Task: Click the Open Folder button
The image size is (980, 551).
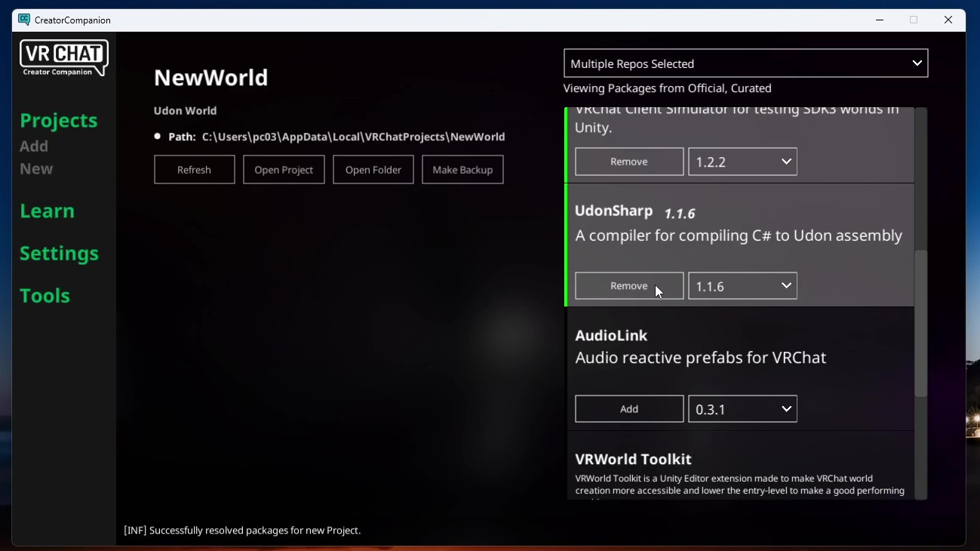Action: 373,170
